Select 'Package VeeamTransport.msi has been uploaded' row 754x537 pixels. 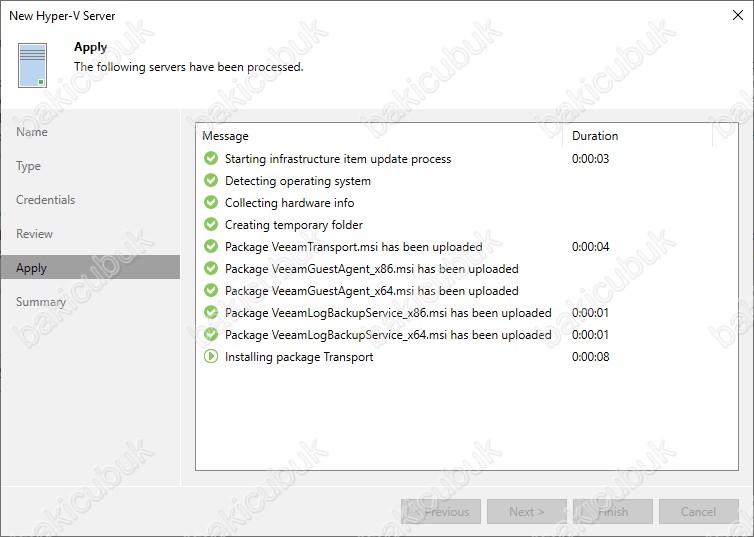click(x=466, y=247)
